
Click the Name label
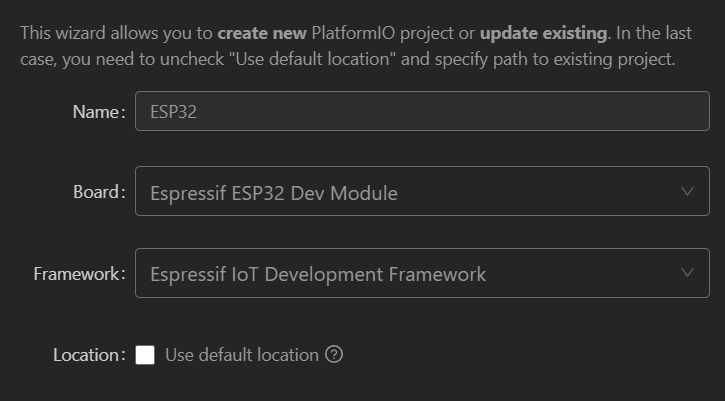pos(99,111)
